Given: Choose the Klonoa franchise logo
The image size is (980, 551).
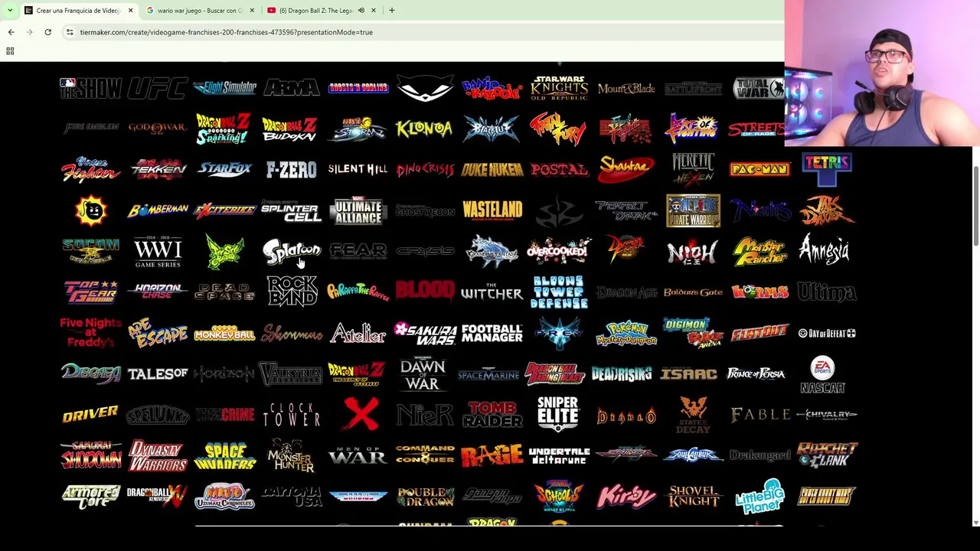Looking at the screenshot, I should [424, 129].
